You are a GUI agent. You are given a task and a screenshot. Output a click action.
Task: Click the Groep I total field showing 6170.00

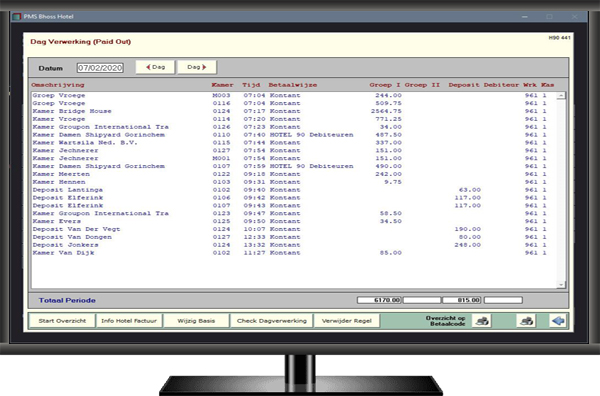pos(379,300)
